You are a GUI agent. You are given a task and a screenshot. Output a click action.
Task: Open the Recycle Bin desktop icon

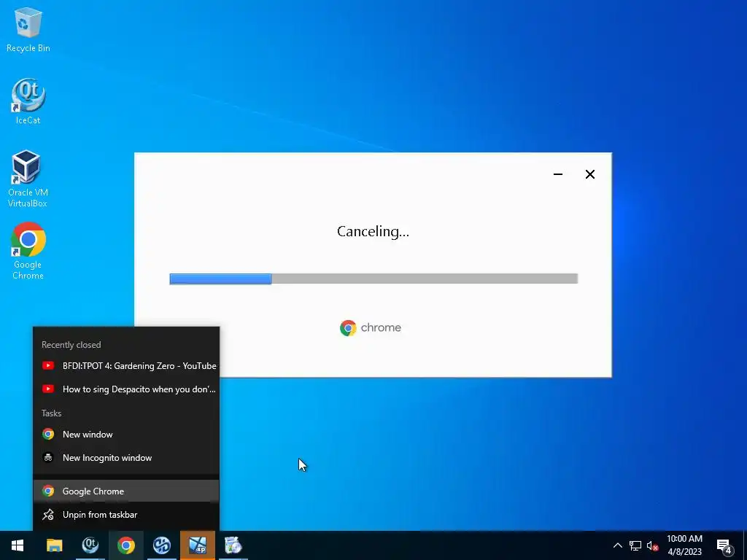(28, 29)
